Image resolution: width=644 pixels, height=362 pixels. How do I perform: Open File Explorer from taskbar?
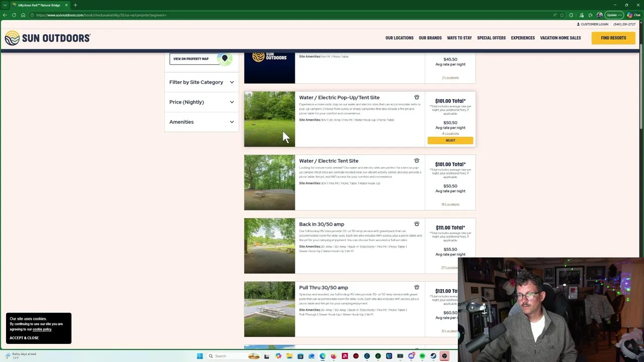(289, 356)
